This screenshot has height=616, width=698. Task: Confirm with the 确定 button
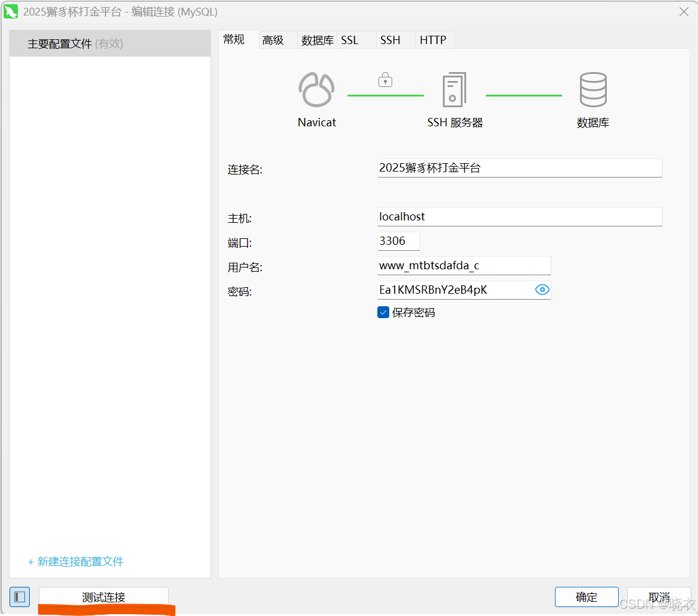coord(587,597)
